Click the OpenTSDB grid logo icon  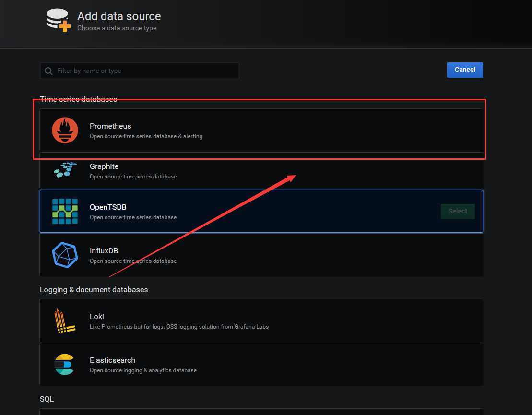[x=65, y=212]
